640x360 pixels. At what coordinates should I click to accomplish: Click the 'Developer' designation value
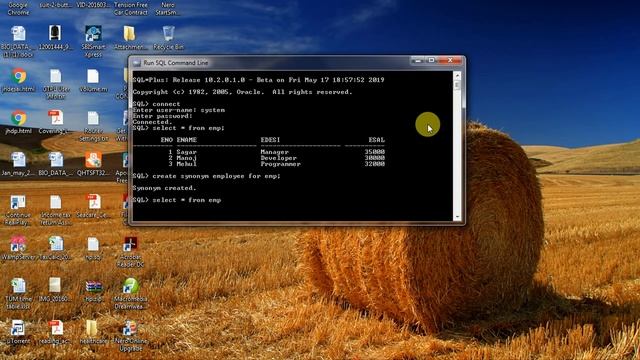pos(279,158)
